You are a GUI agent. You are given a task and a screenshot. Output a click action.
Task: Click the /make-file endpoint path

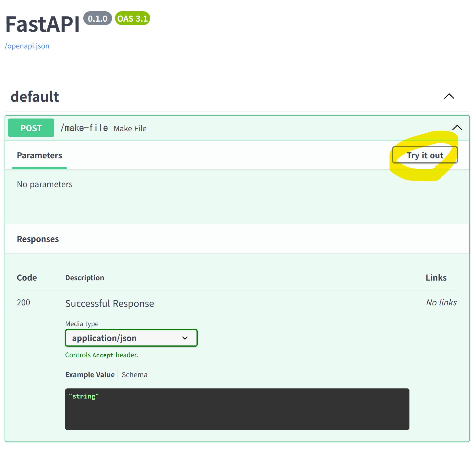[84, 128]
